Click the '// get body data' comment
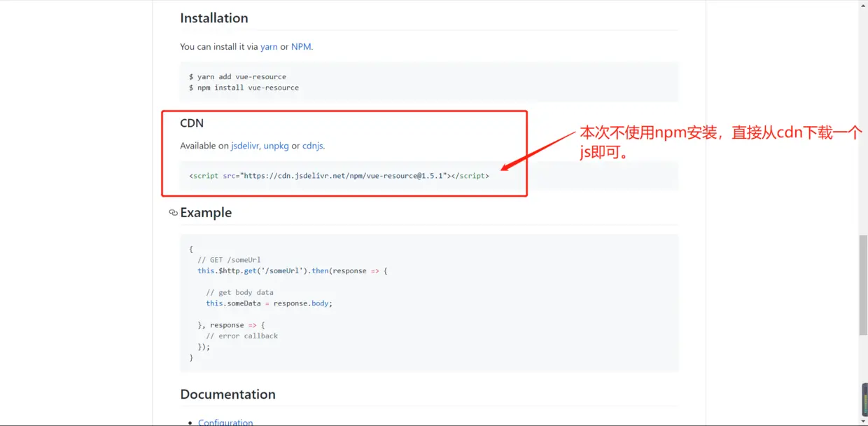 click(x=239, y=292)
